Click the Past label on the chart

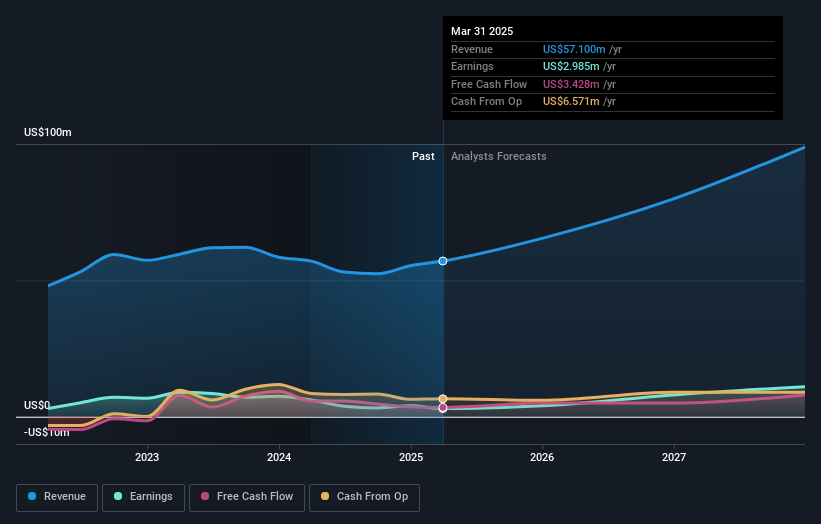click(423, 157)
